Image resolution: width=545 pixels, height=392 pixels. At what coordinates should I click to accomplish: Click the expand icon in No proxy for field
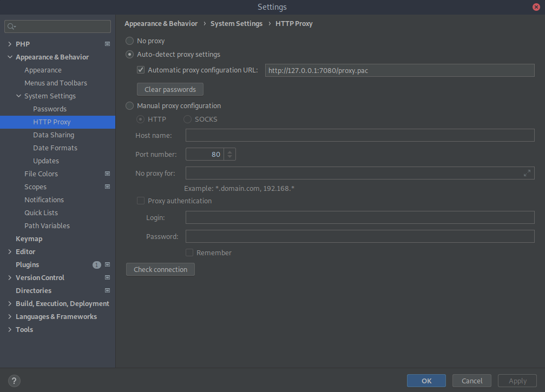click(527, 173)
